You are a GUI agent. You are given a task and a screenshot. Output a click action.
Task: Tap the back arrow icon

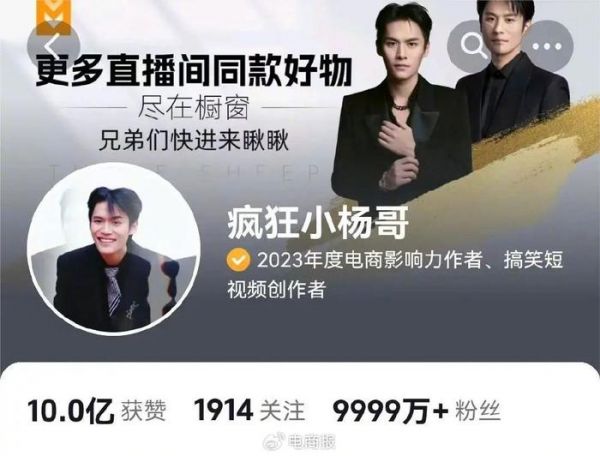click(x=54, y=47)
